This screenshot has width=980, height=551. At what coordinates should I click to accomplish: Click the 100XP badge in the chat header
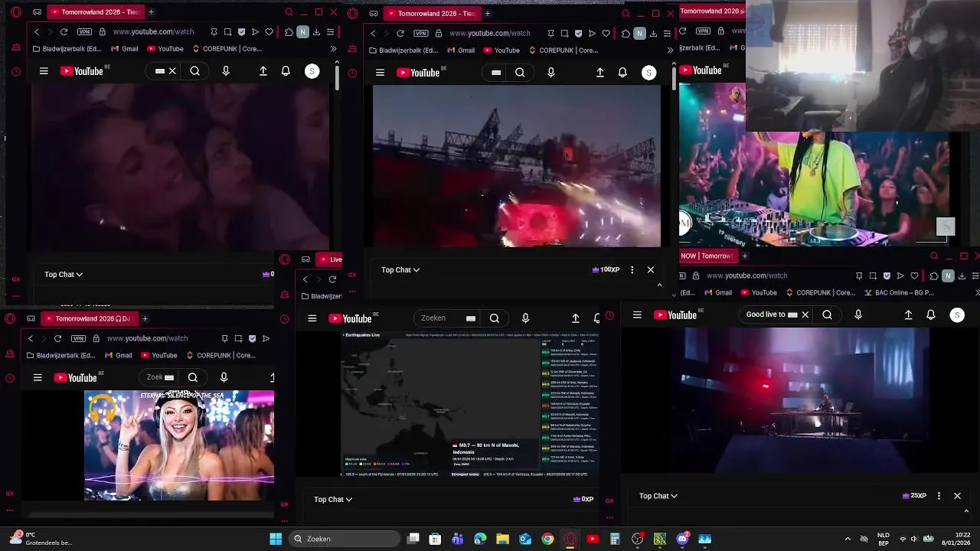[606, 269]
